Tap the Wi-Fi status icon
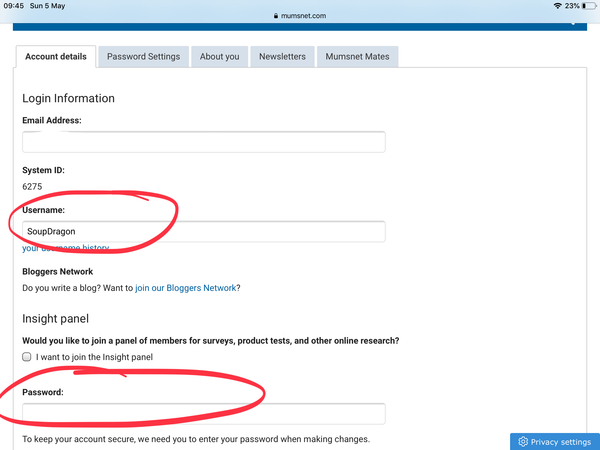Image resolution: width=600 pixels, height=450 pixels. [x=558, y=6]
